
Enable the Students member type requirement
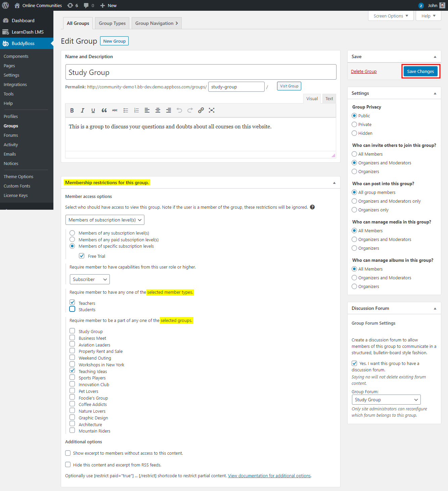click(72, 309)
